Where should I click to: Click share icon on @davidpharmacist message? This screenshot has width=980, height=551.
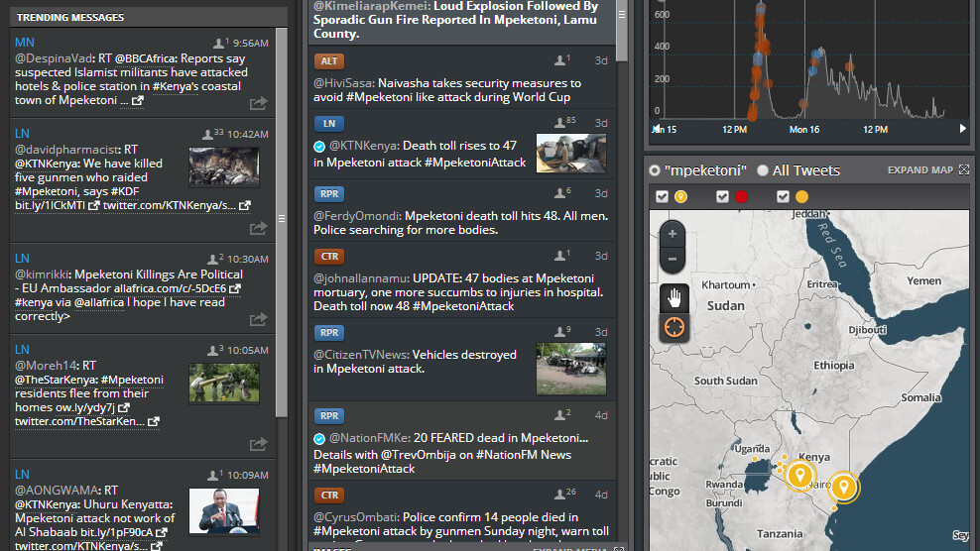(258, 229)
